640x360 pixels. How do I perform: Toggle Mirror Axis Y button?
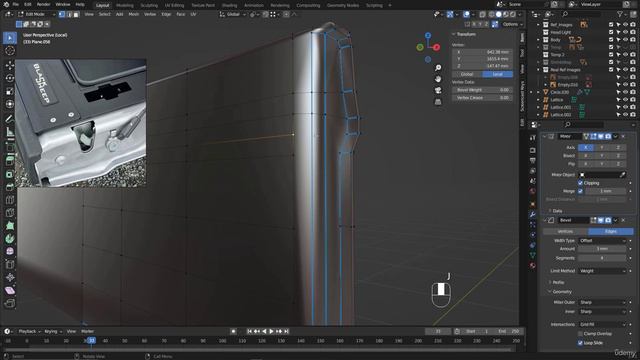602,147
